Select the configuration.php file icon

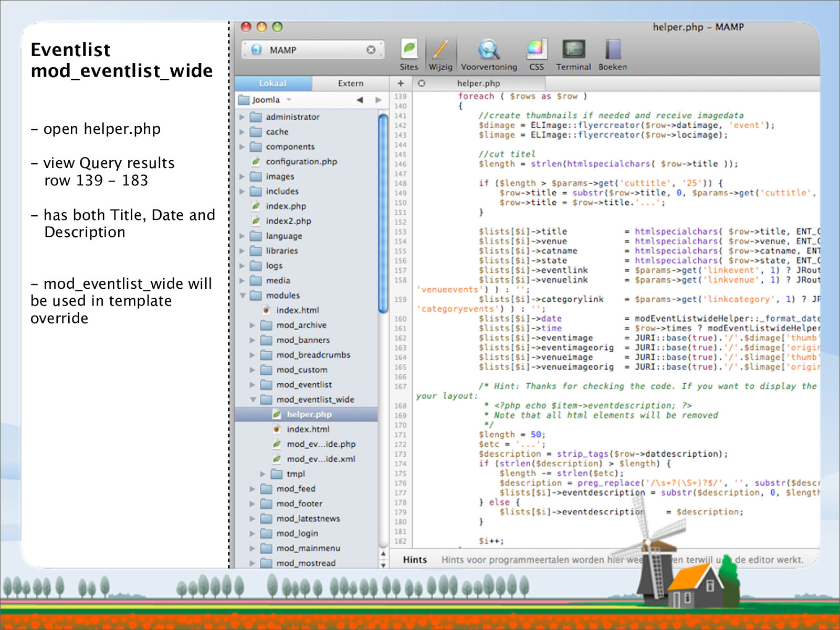[256, 161]
